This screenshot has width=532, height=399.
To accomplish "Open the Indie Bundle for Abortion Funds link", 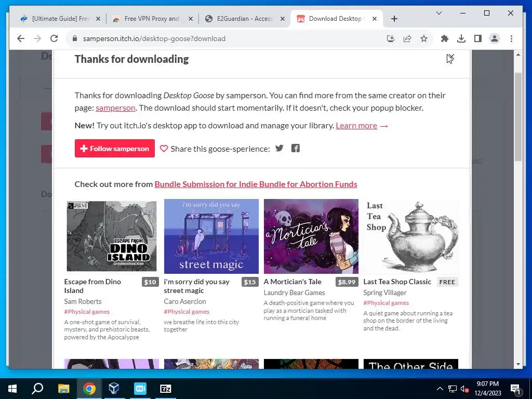I will tap(256, 184).
